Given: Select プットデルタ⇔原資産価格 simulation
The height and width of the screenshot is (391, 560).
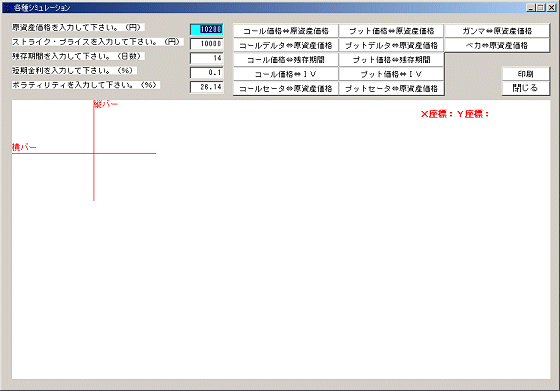Looking at the screenshot, I should pos(391,45).
